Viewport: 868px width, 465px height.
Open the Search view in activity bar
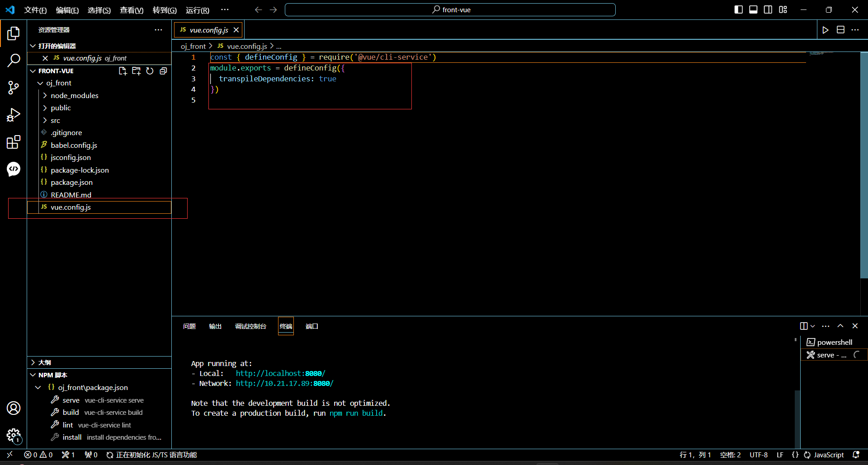coord(14,60)
